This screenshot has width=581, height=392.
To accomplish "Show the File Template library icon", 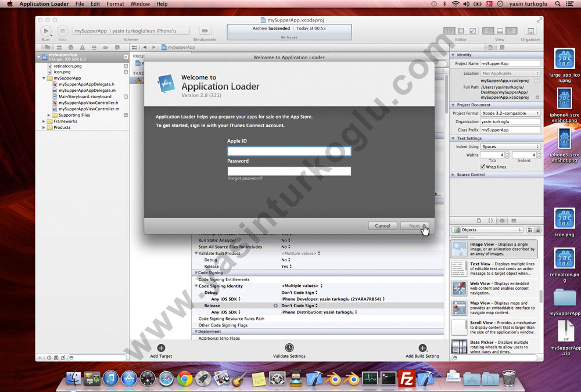I will click(x=479, y=221).
